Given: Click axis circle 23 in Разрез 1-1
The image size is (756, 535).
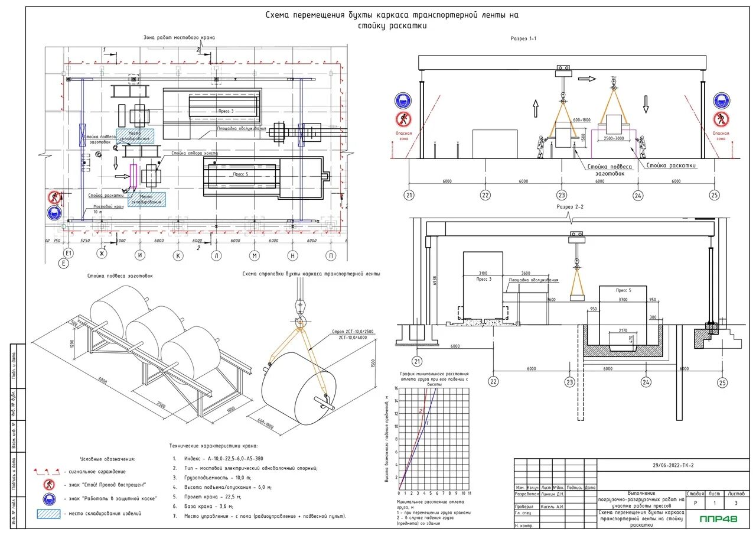Looking at the screenshot, I should click(562, 194).
